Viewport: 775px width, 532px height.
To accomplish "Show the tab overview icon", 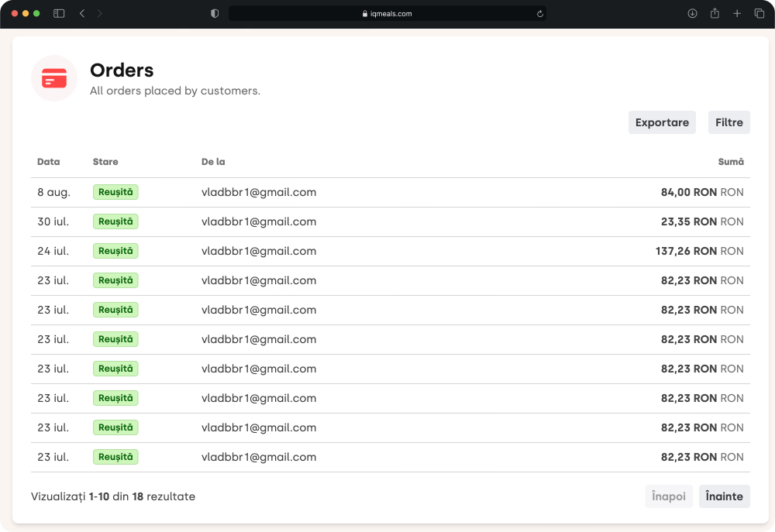I will click(x=759, y=14).
